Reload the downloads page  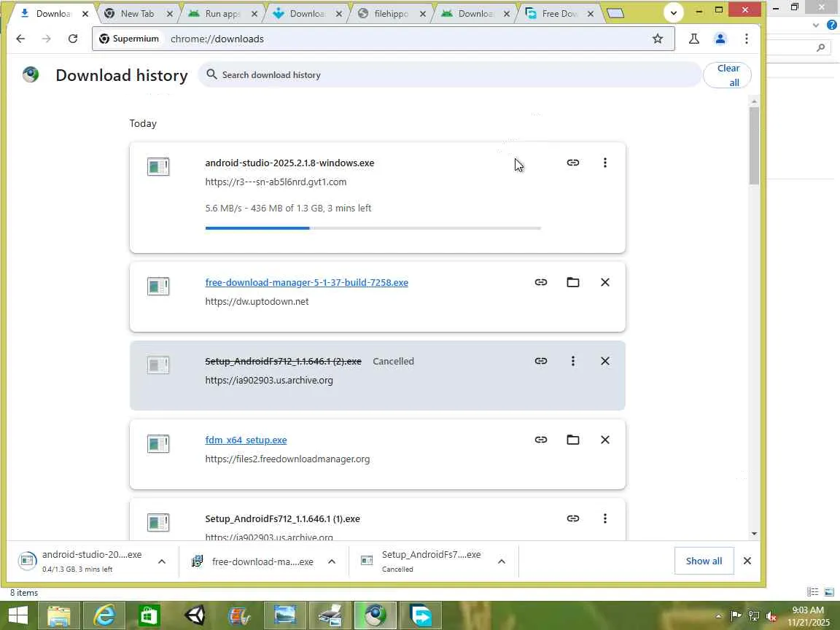tap(73, 39)
